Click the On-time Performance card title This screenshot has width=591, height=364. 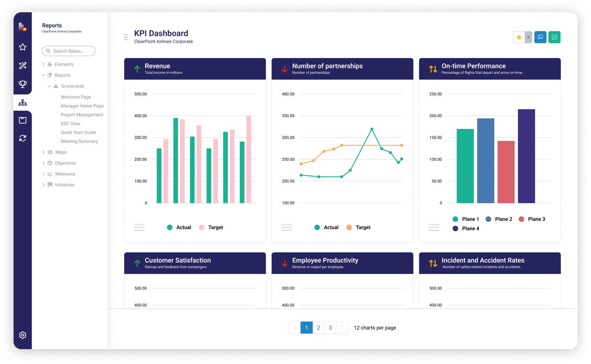tap(474, 66)
